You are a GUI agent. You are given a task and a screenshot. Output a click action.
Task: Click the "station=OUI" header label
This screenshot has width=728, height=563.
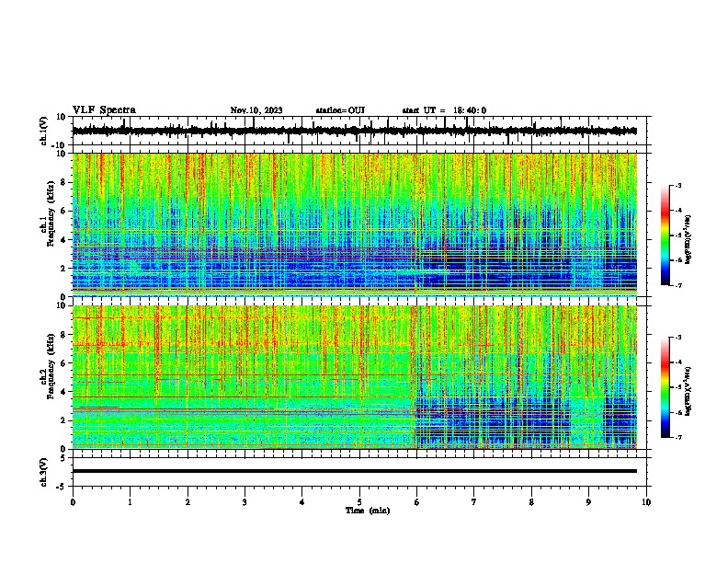340,110
